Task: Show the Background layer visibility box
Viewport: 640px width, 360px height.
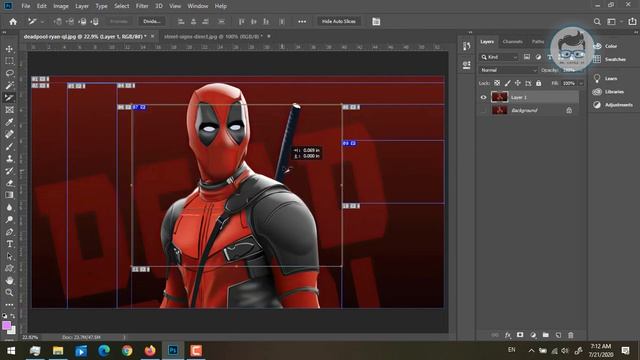Action: click(x=483, y=110)
